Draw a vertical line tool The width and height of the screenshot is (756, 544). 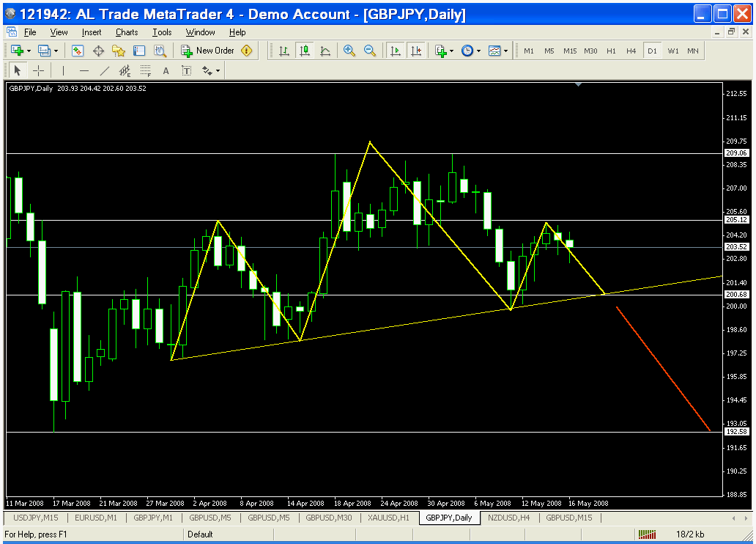coord(63,70)
